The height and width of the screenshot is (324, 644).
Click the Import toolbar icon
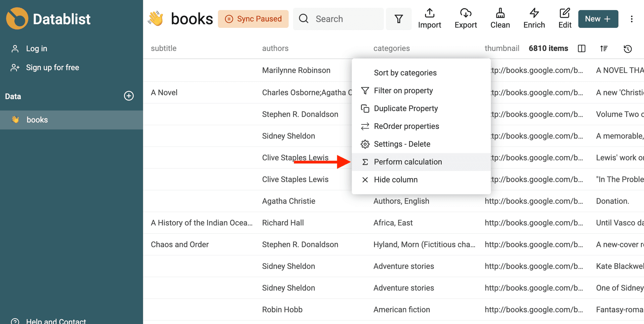click(429, 19)
